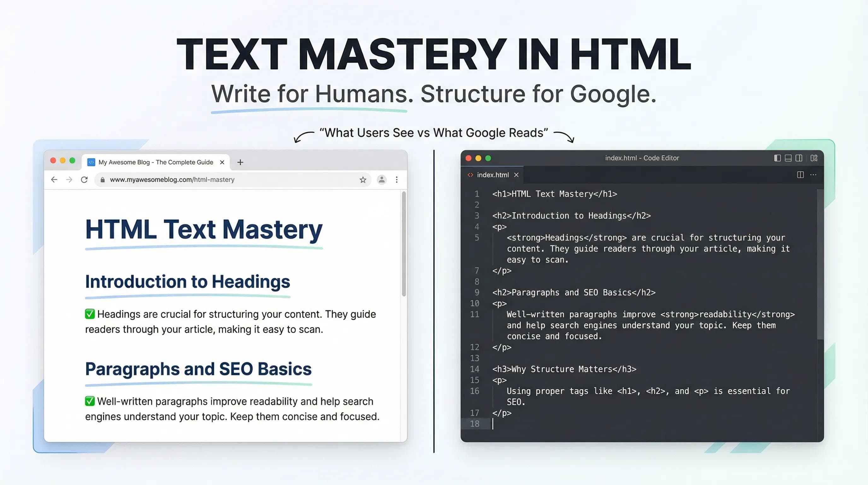The width and height of the screenshot is (868, 485).
Task: Switch to the index.html tab
Action: click(493, 175)
